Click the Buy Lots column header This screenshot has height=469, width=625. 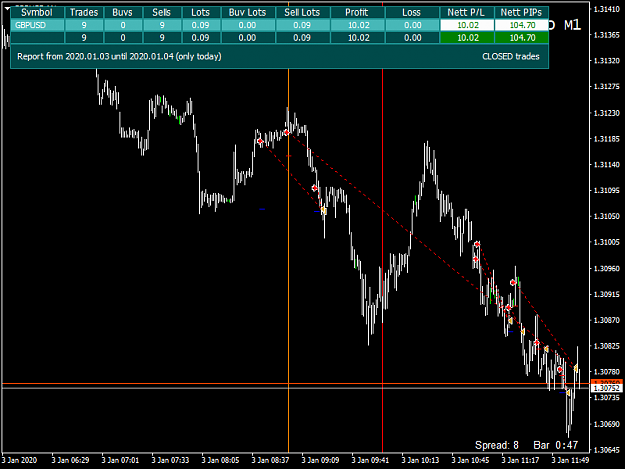[248, 13]
